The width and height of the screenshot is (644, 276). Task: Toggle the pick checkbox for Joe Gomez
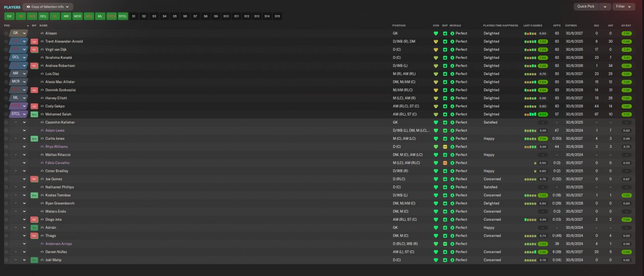(6, 179)
